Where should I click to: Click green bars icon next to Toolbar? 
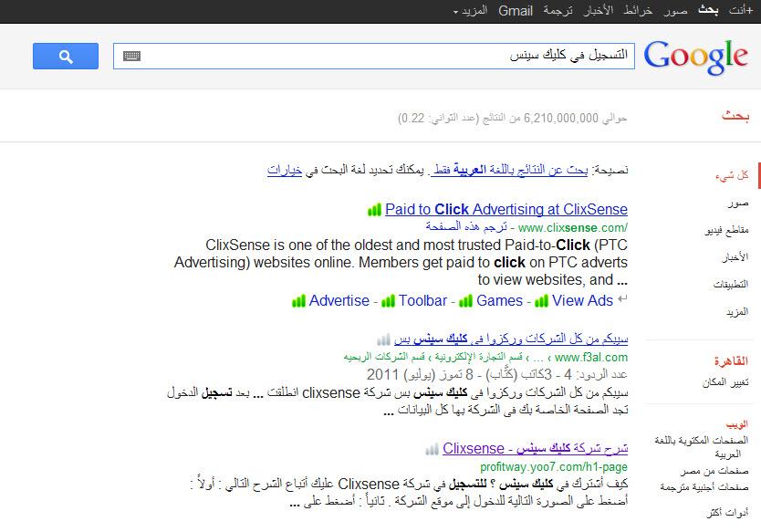coord(389,301)
